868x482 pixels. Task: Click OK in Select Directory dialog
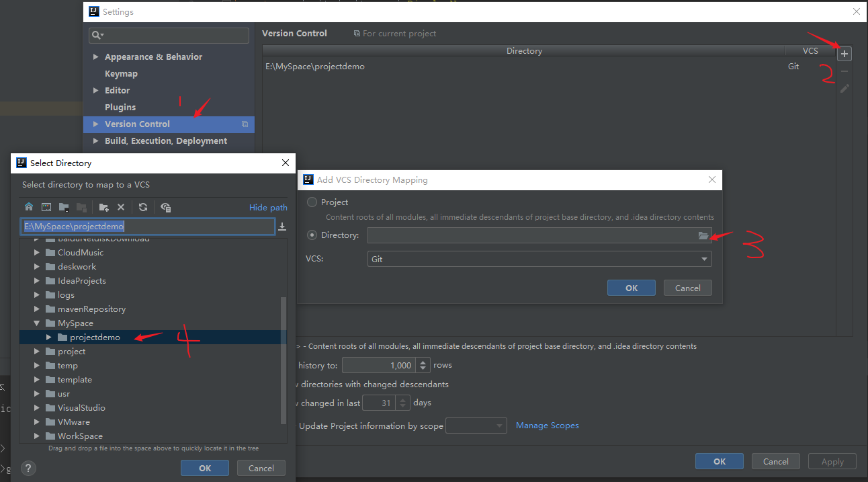205,468
